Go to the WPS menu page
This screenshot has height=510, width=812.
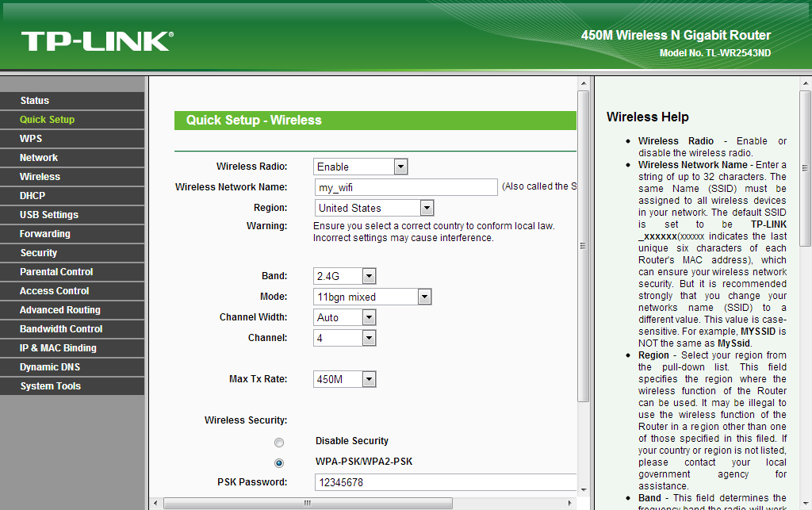[31, 139]
